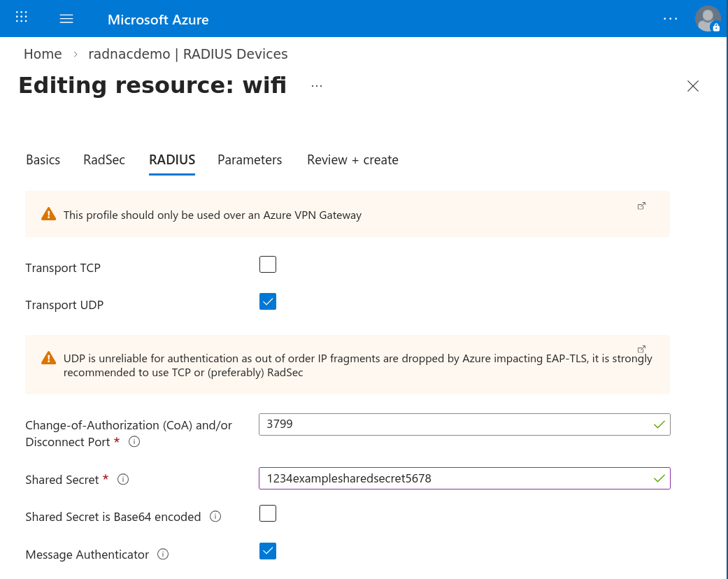Uncheck the Message Authenticator option
Screen dimensions: 728x579
point(268,551)
